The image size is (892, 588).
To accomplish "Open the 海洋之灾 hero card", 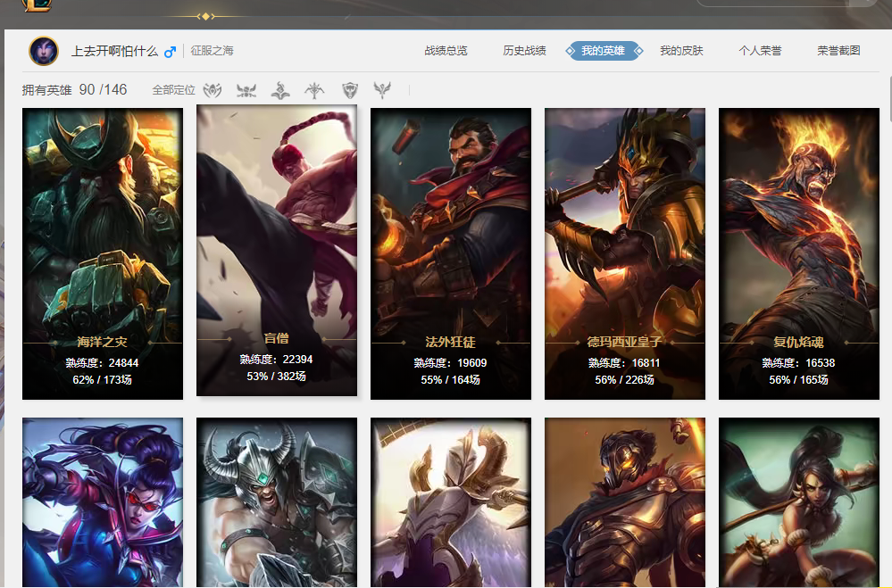I will point(103,253).
